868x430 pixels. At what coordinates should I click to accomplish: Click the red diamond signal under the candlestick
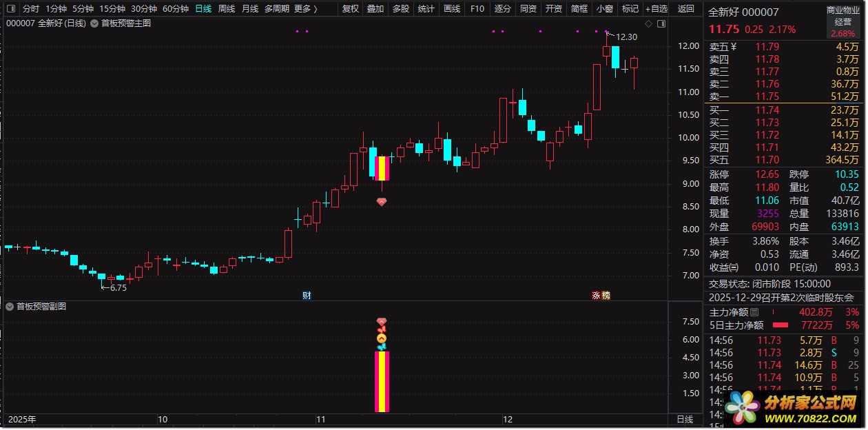pyautogui.click(x=382, y=201)
